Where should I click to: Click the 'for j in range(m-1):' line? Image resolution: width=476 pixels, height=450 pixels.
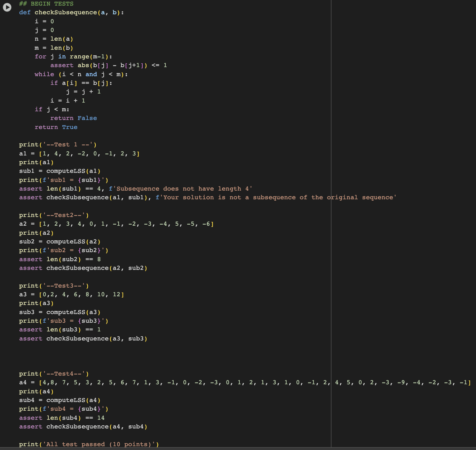[x=73, y=57]
